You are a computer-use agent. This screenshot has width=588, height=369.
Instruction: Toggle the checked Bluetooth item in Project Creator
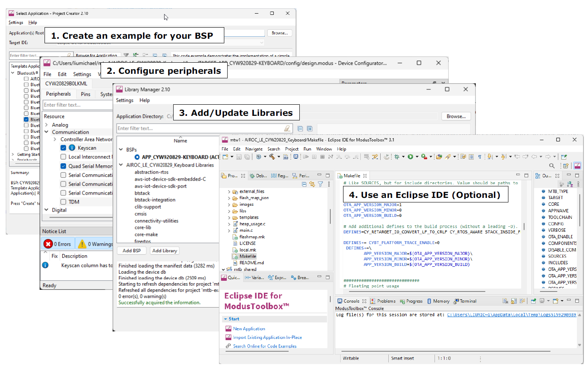pyautogui.click(x=26, y=120)
